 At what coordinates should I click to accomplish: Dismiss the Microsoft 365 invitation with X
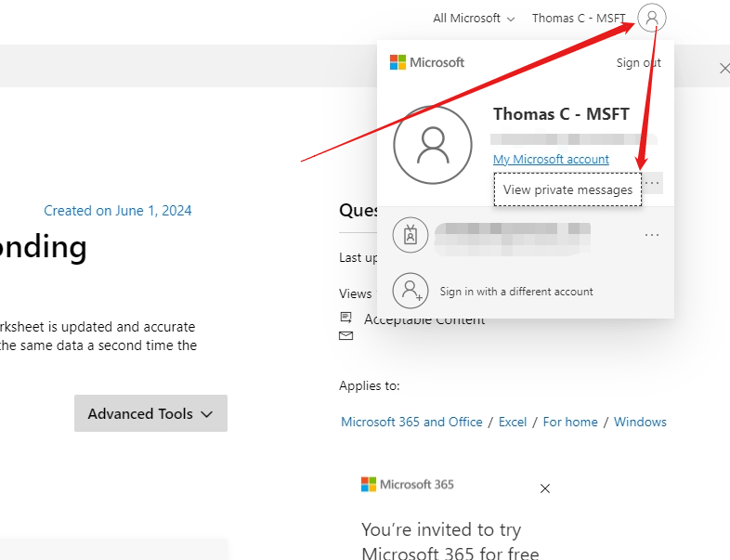click(545, 488)
